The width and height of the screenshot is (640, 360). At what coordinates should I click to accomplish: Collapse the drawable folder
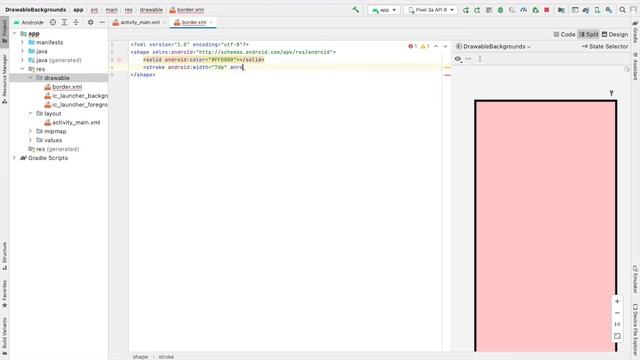pos(31,78)
